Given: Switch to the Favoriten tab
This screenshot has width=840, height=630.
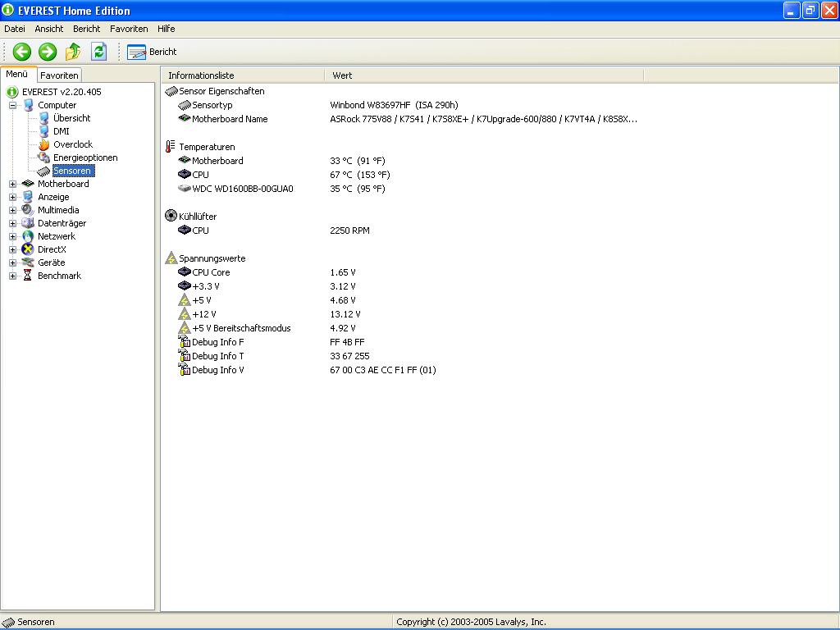Looking at the screenshot, I should (59, 75).
